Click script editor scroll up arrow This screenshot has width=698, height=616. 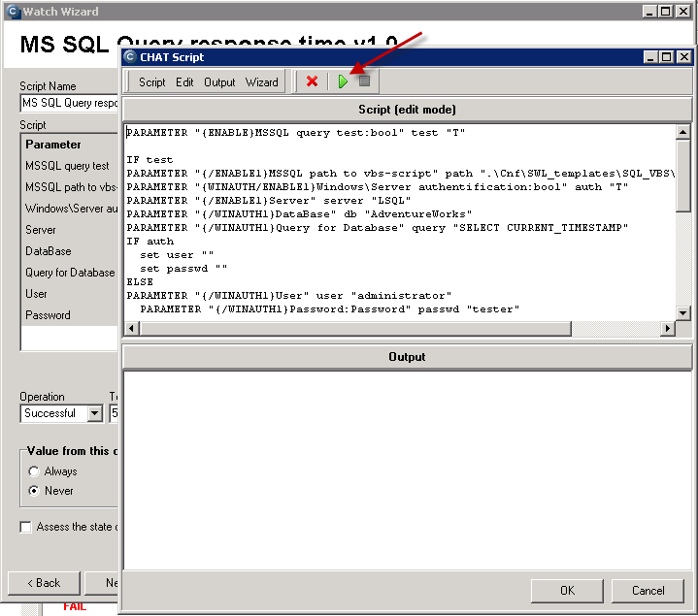pos(682,132)
